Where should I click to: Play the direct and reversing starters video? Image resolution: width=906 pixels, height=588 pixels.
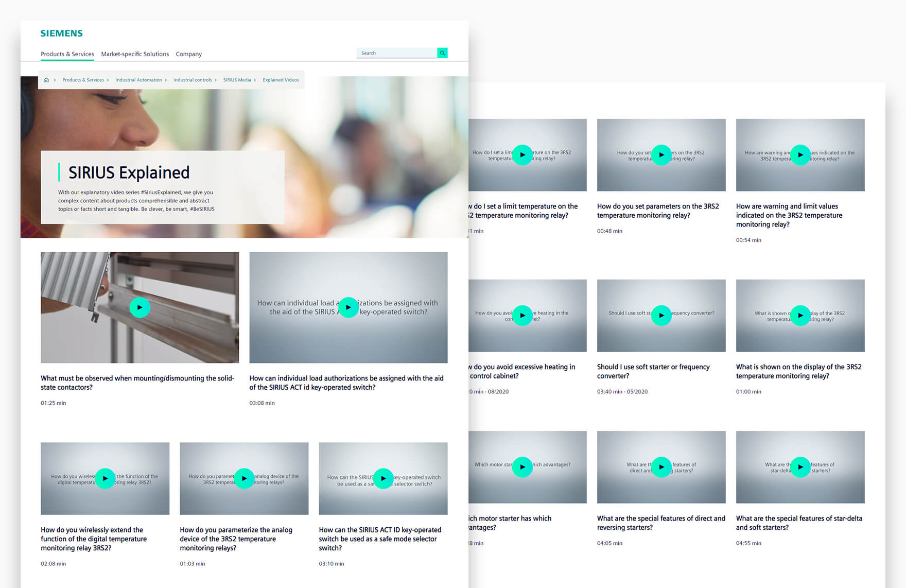(x=661, y=467)
